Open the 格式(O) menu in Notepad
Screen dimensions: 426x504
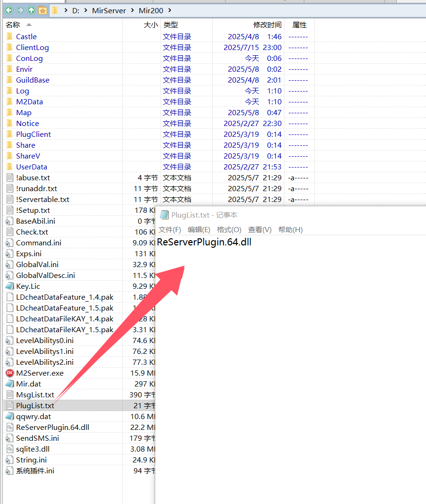point(229,230)
